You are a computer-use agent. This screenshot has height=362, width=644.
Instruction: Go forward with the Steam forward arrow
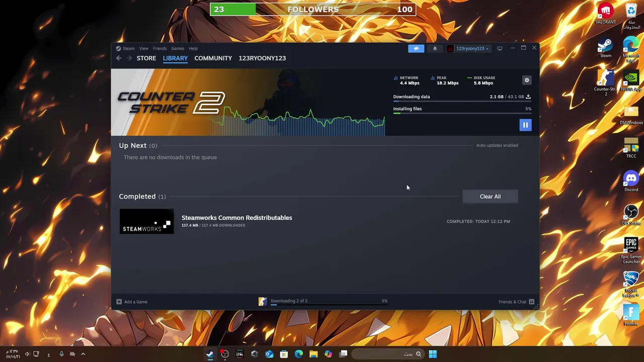[129, 58]
